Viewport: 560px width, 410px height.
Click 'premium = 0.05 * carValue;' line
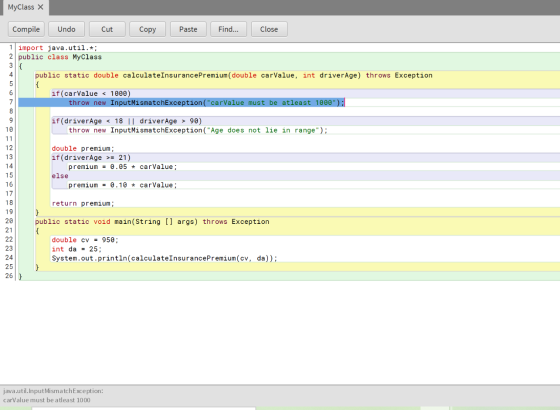(x=122, y=167)
